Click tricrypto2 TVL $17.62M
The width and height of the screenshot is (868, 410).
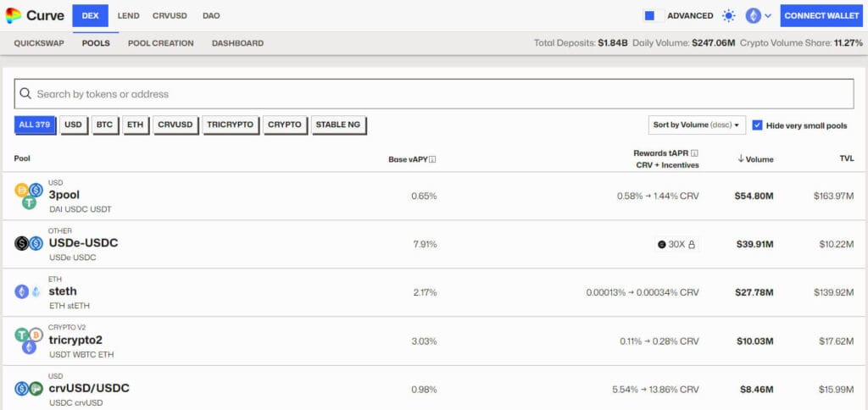tap(837, 341)
